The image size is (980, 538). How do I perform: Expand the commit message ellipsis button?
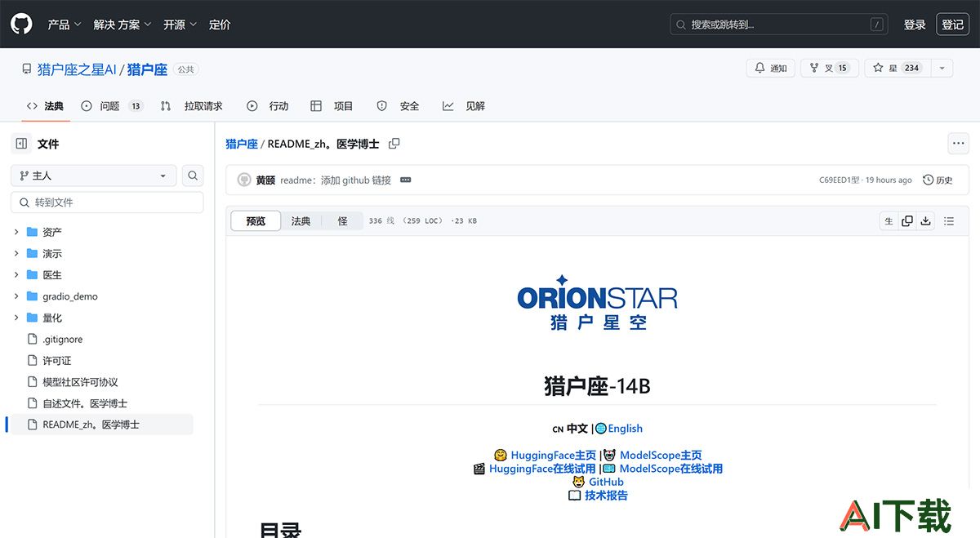[405, 180]
